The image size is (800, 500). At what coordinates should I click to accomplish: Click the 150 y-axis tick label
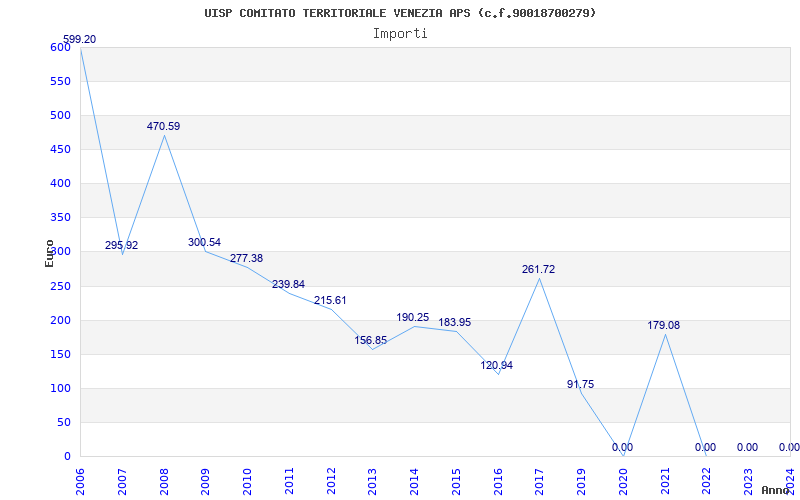click(x=60, y=355)
